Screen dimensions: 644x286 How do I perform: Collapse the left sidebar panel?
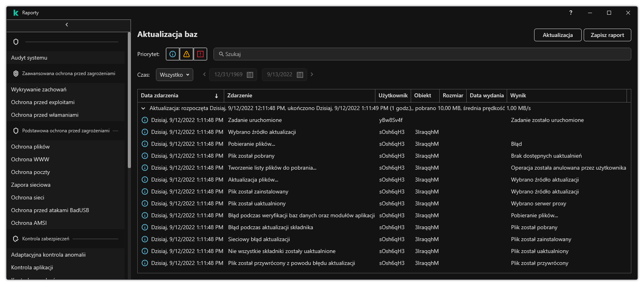[x=67, y=25]
